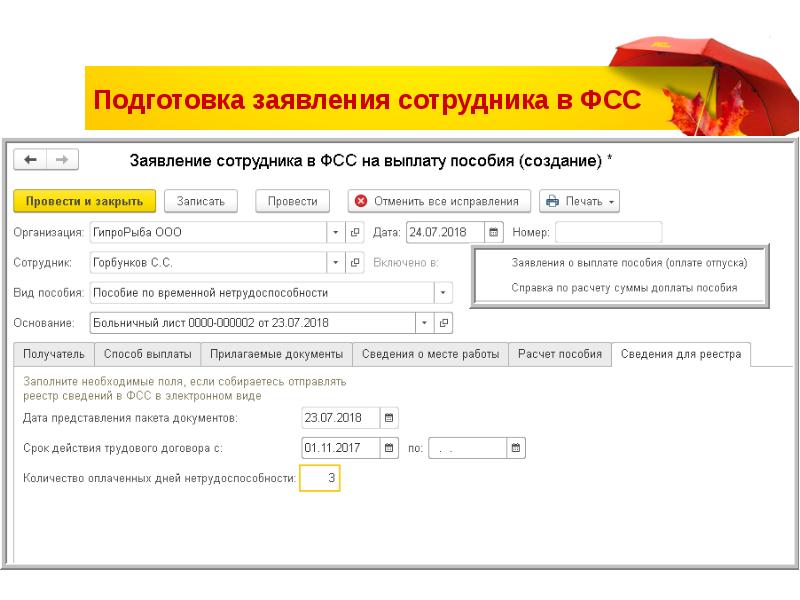This screenshot has height=600, width=800.
Task: Click Отменить все исправления button
Action: (x=438, y=201)
